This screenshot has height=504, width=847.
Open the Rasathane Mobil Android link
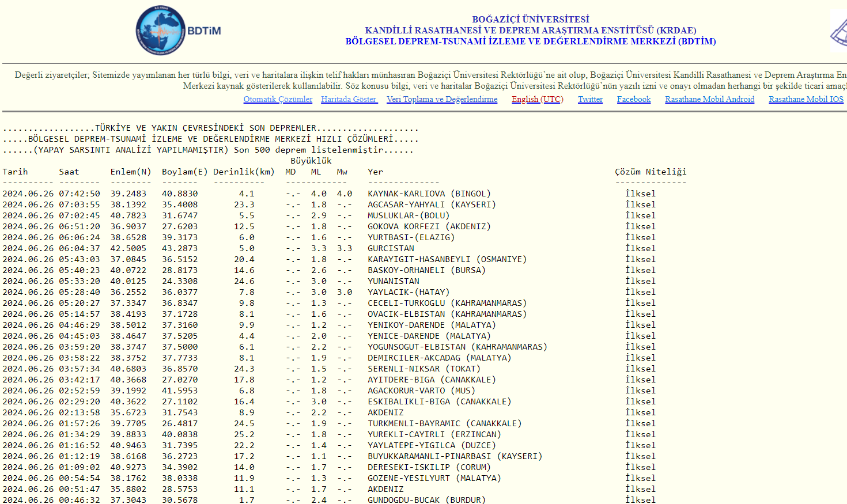[x=710, y=99]
